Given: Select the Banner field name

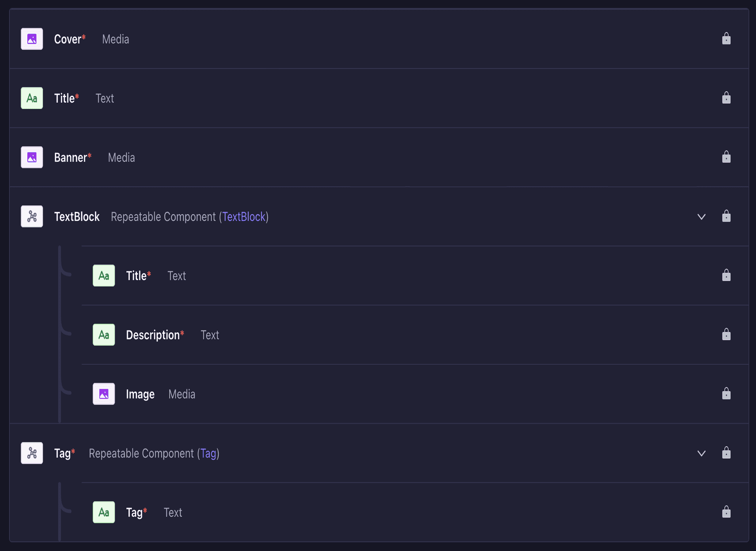Looking at the screenshot, I should [x=70, y=158].
